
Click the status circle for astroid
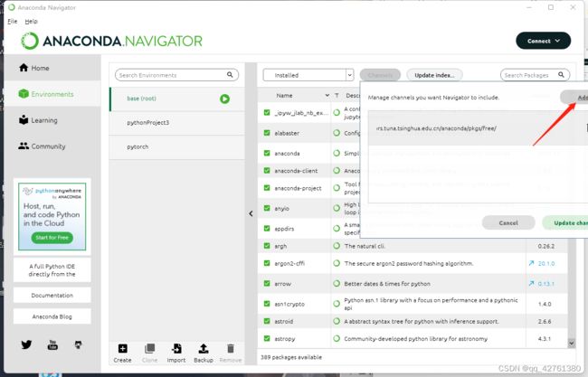337,322
